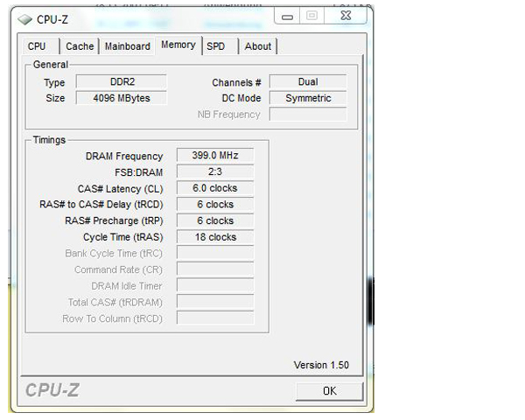This screenshot has width=525, height=420.
Task: Click the DC Mode field showing Symmetric
Action: 308,98
